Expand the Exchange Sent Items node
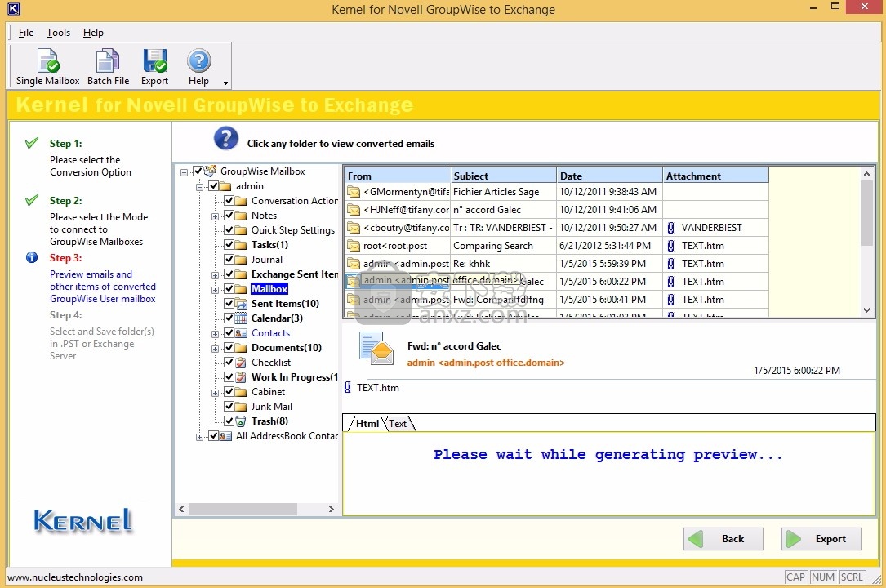 [215, 274]
